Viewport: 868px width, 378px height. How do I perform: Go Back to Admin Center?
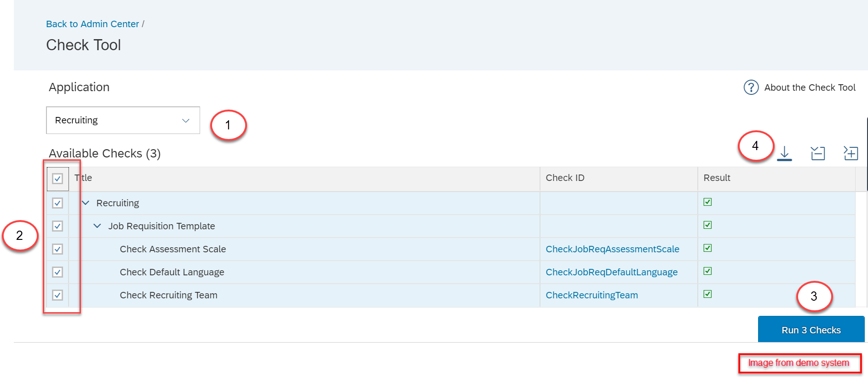click(x=92, y=24)
